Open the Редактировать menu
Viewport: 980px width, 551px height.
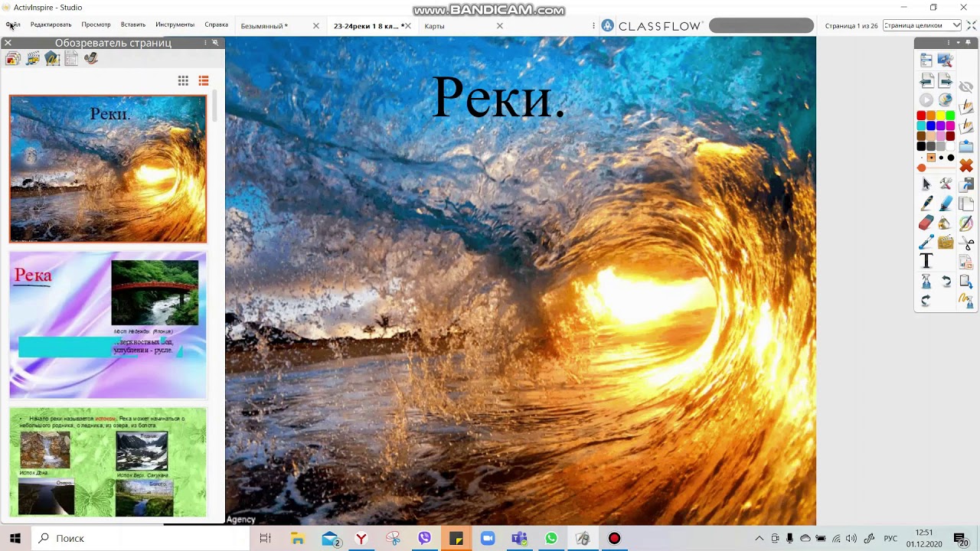pos(51,25)
